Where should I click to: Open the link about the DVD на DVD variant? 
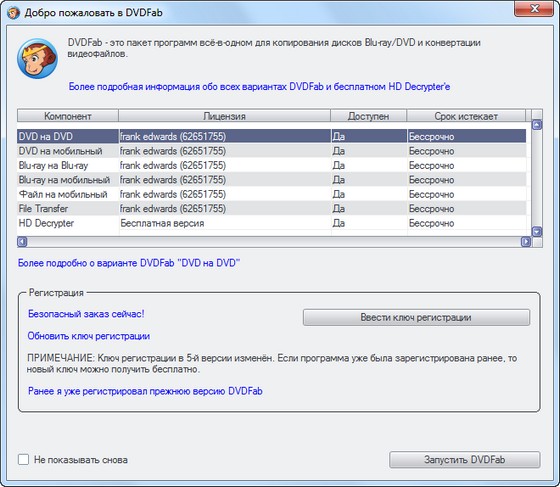[129, 263]
